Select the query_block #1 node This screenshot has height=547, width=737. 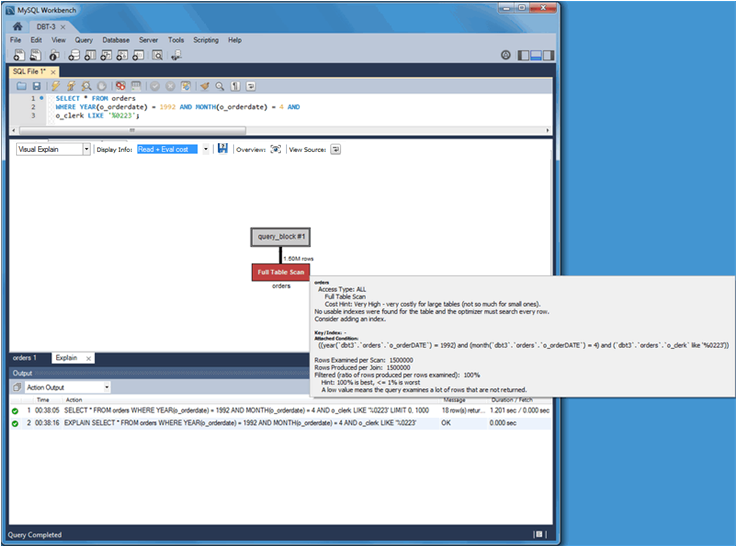pos(281,237)
